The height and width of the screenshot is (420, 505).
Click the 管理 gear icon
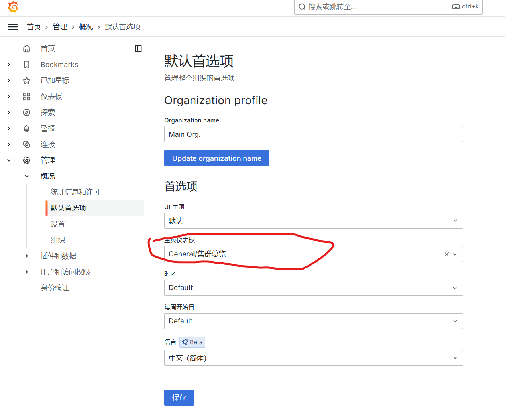coord(26,160)
